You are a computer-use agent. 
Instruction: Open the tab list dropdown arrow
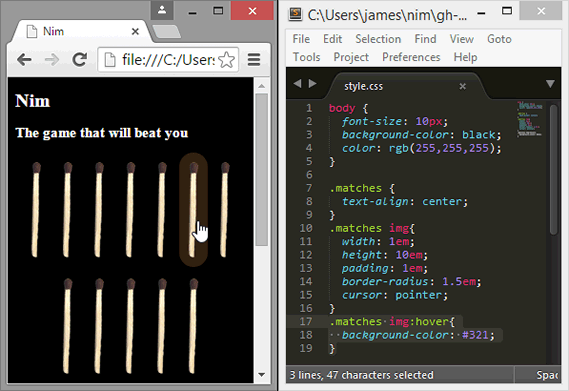550,84
